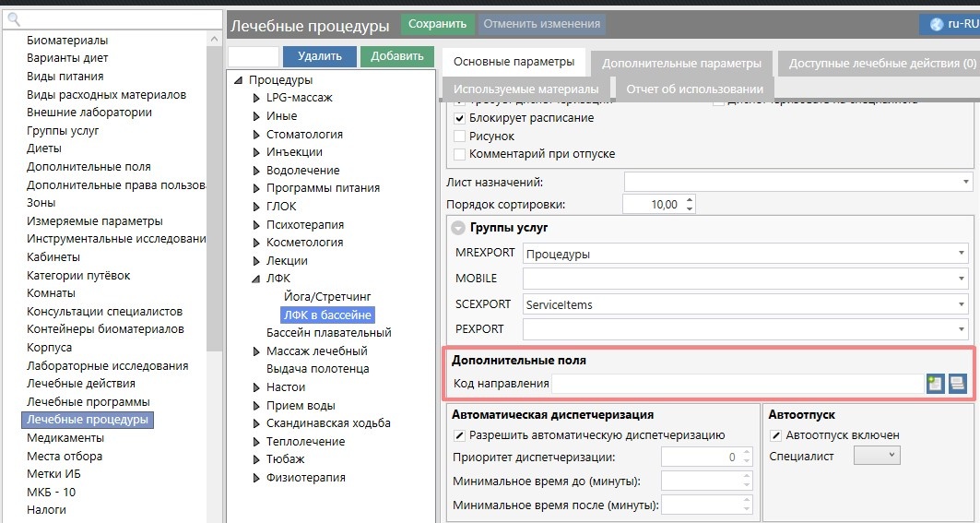Click the add icon beside Код направления
Screen dimensions: 980x523
click(936, 384)
